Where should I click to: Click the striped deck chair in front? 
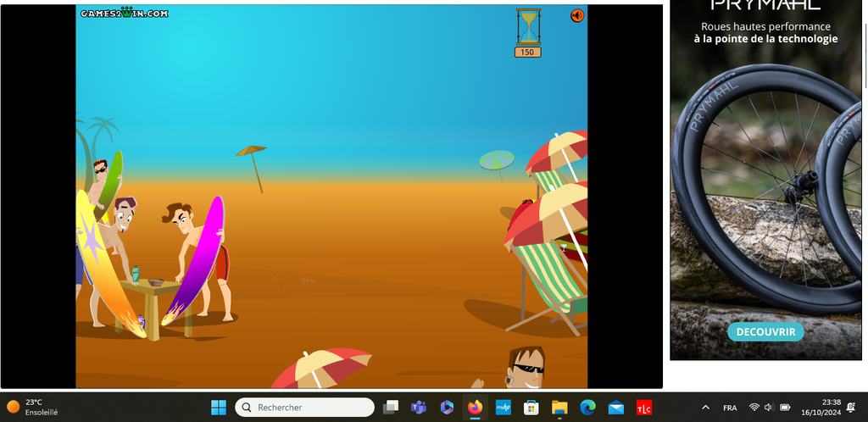[548, 287]
